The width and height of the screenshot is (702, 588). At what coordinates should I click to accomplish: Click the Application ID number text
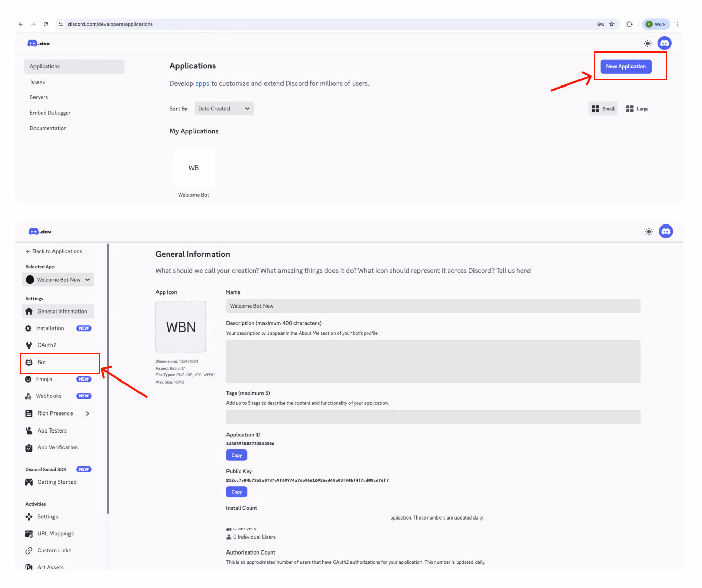tap(250, 444)
